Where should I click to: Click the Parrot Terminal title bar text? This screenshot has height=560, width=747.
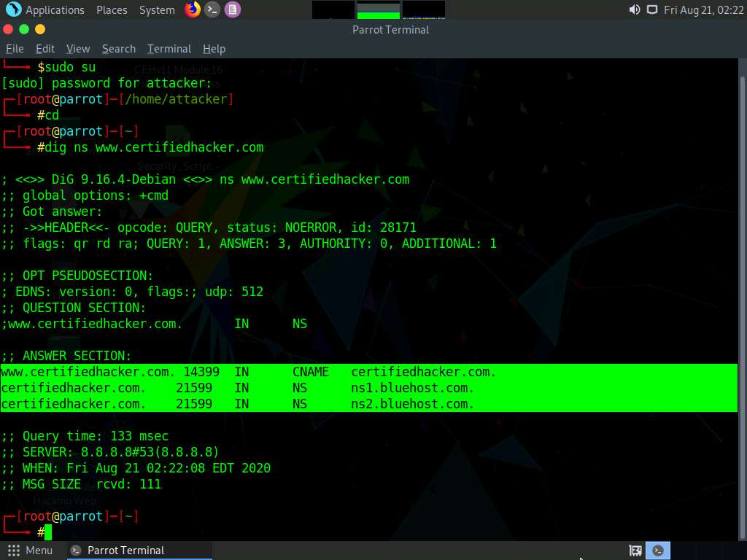click(x=391, y=29)
